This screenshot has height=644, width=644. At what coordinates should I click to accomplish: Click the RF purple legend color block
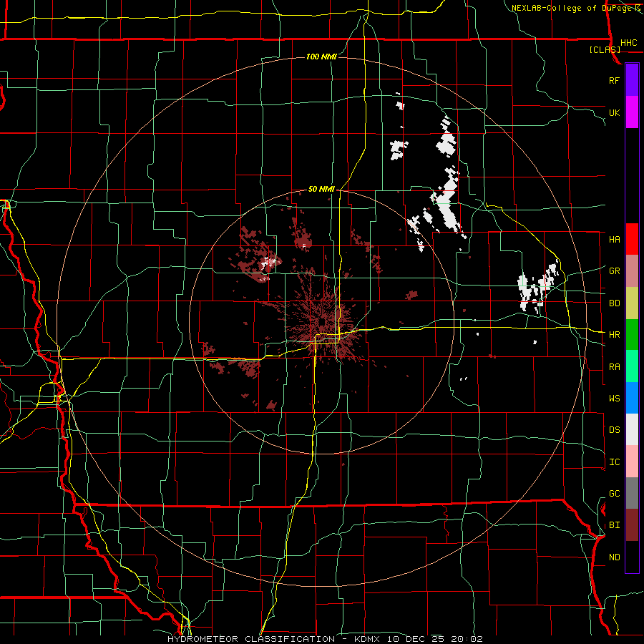632,80
